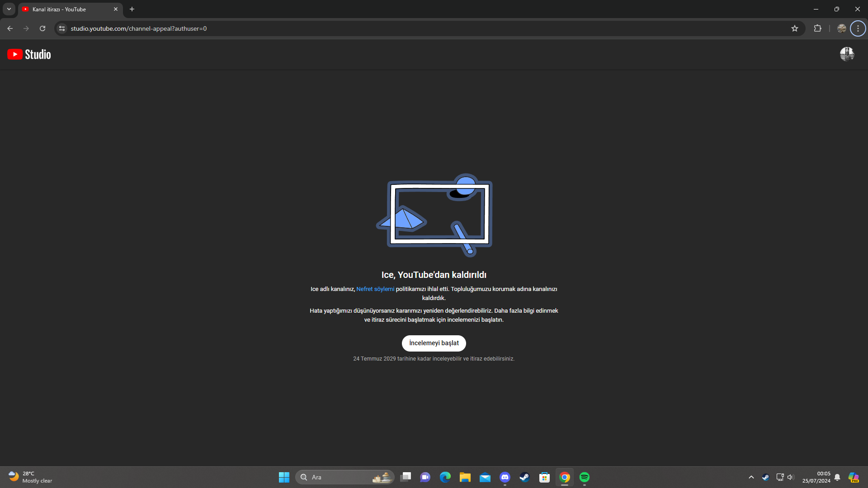Bookmark this page with the star icon

795,28
